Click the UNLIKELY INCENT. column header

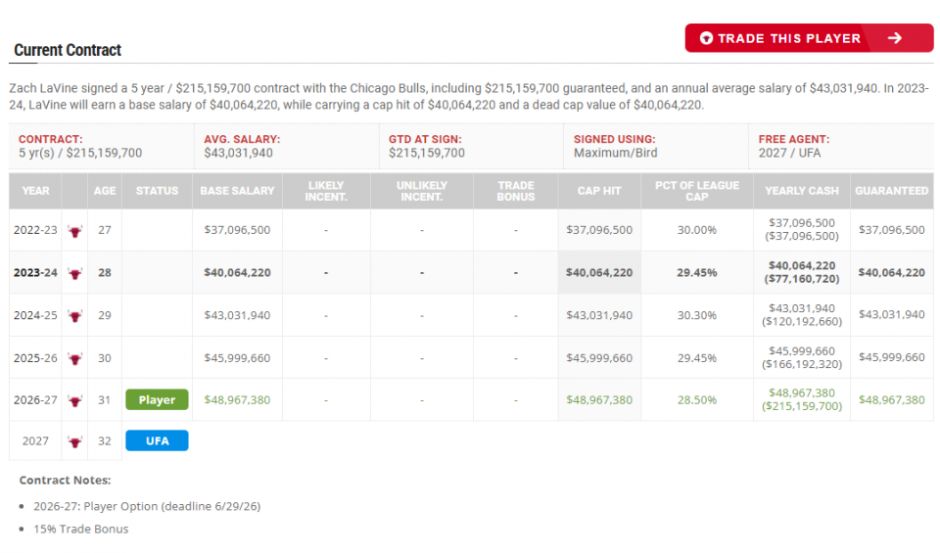click(x=421, y=191)
